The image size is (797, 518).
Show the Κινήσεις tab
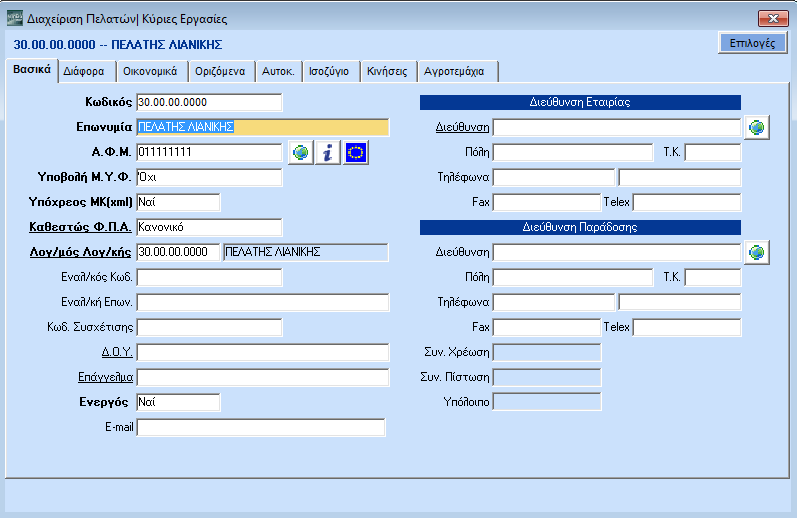coord(387,72)
